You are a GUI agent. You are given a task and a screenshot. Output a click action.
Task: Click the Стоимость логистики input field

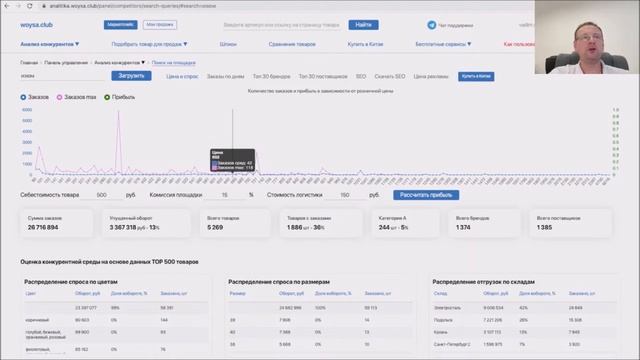345,195
